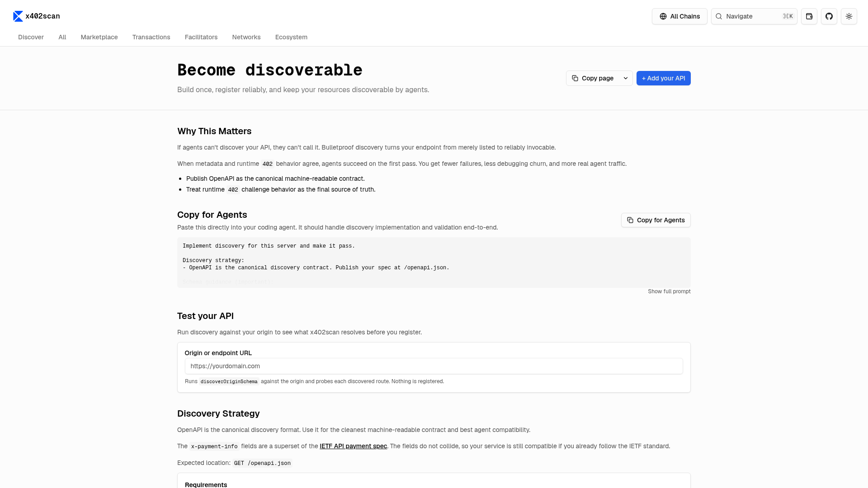Expand the Copy page dropdown chevron
The image size is (868, 488).
(626, 78)
